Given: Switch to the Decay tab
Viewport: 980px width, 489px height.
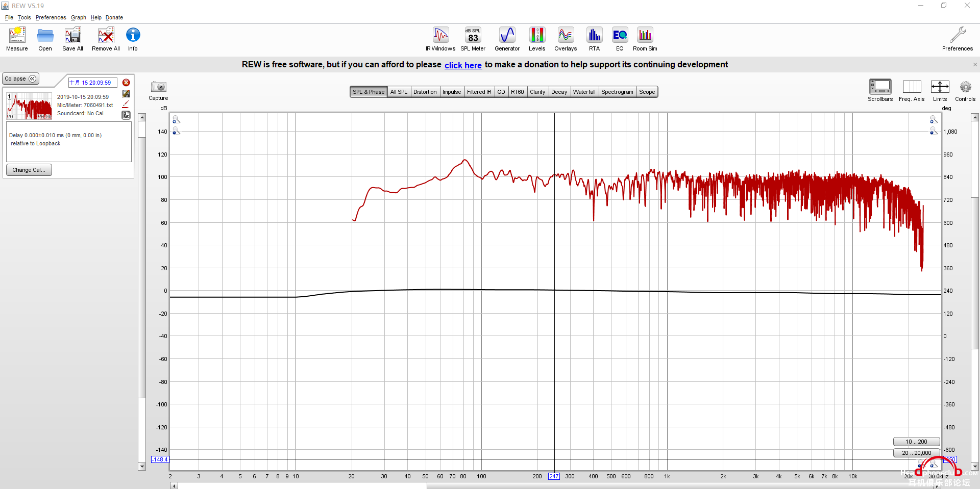Looking at the screenshot, I should coord(559,92).
